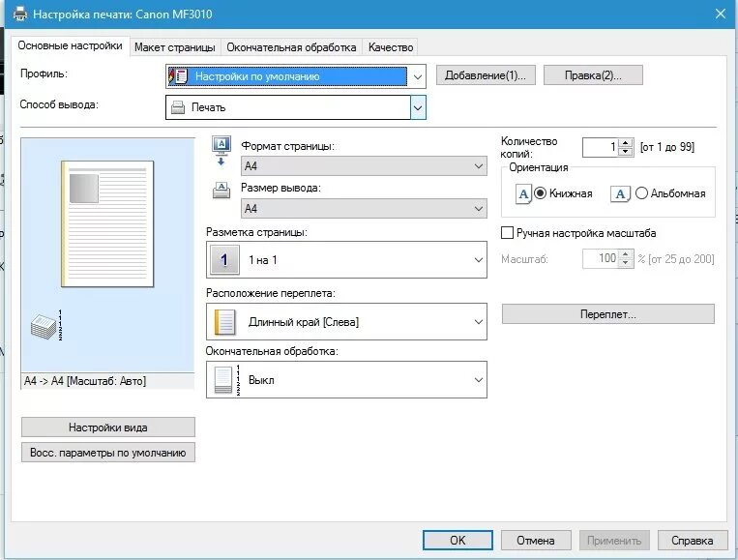This screenshot has height=560, width=738.
Task: Open the 'Окончательная обработка' dropdown with 'Выкл'
Action: [346, 380]
